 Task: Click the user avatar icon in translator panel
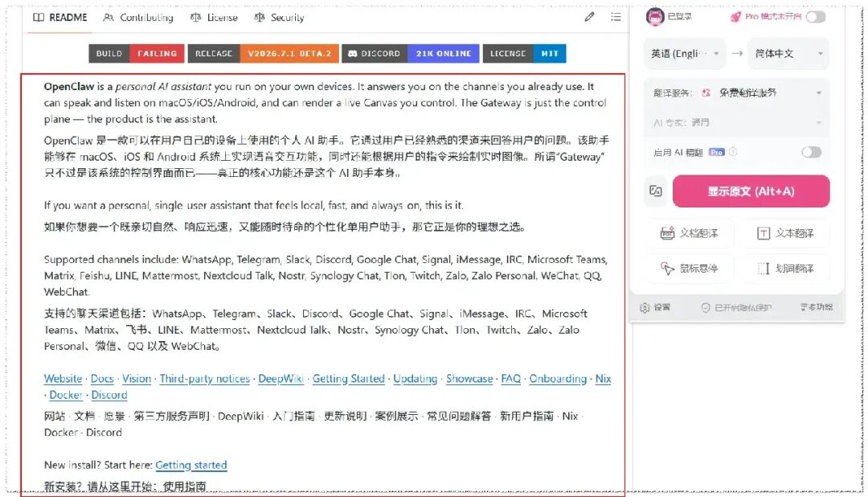tap(655, 17)
